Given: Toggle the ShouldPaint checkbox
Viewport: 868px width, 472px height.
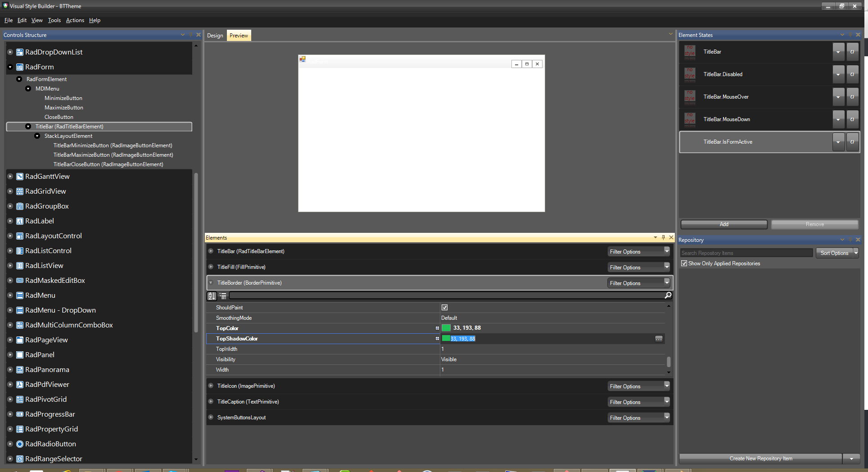Looking at the screenshot, I should coord(444,308).
